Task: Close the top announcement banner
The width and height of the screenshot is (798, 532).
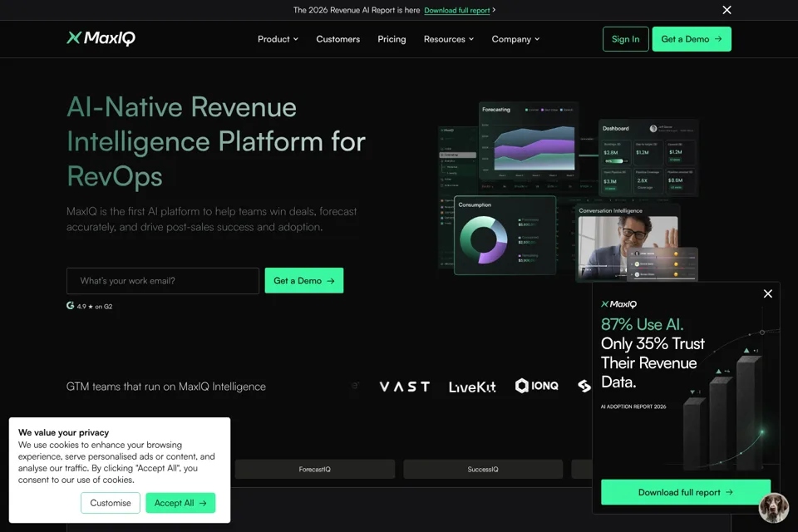Action: click(x=727, y=10)
